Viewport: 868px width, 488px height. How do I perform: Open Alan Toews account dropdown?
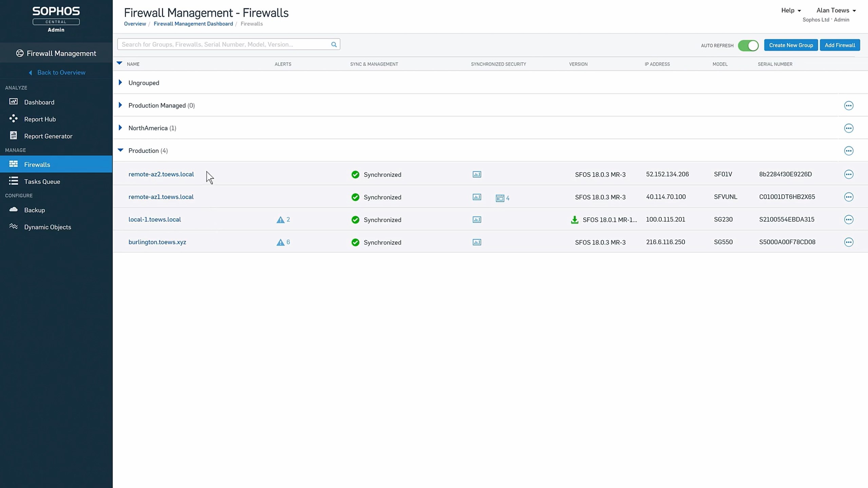[836, 11]
